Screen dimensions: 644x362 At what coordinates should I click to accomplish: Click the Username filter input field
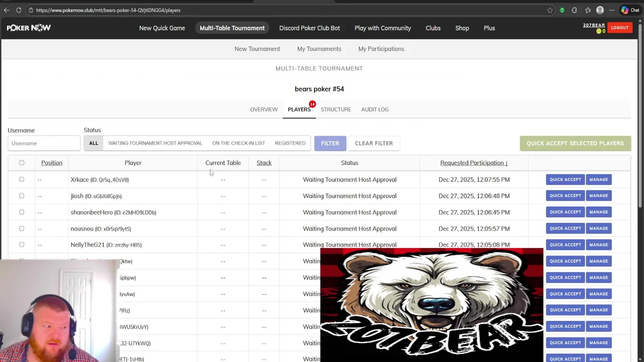pyautogui.click(x=44, y=143)
